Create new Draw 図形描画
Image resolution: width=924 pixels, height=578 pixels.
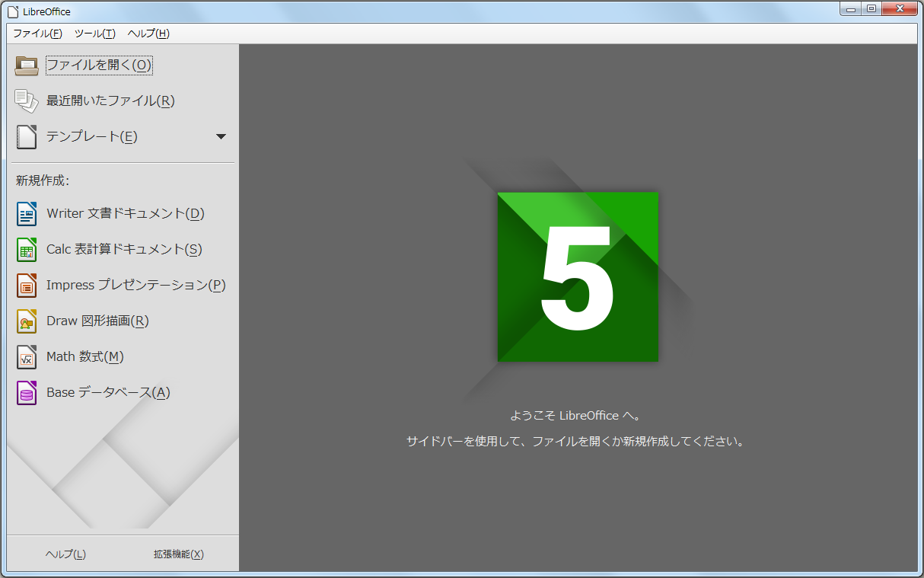click(97, 321)
